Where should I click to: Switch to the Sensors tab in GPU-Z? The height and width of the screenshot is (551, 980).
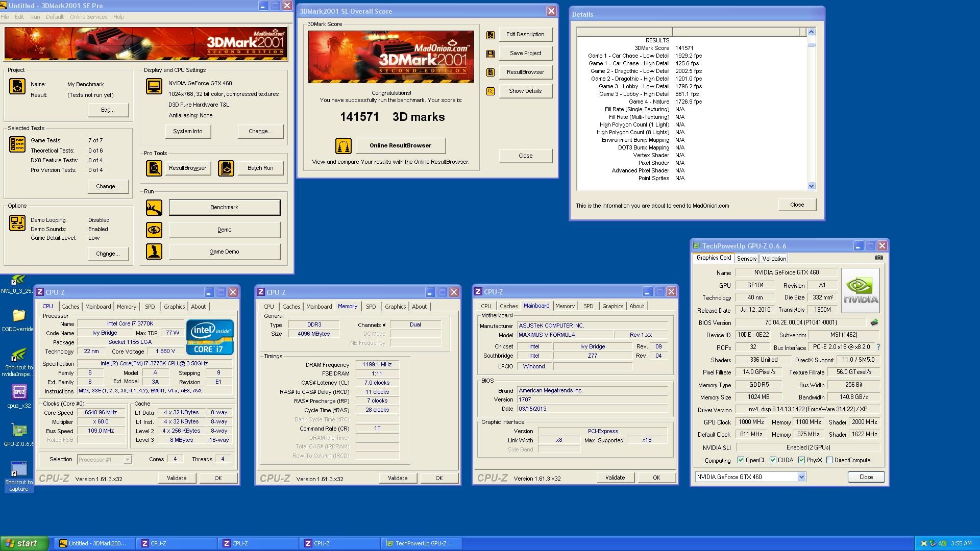click(x=747, y=259)
